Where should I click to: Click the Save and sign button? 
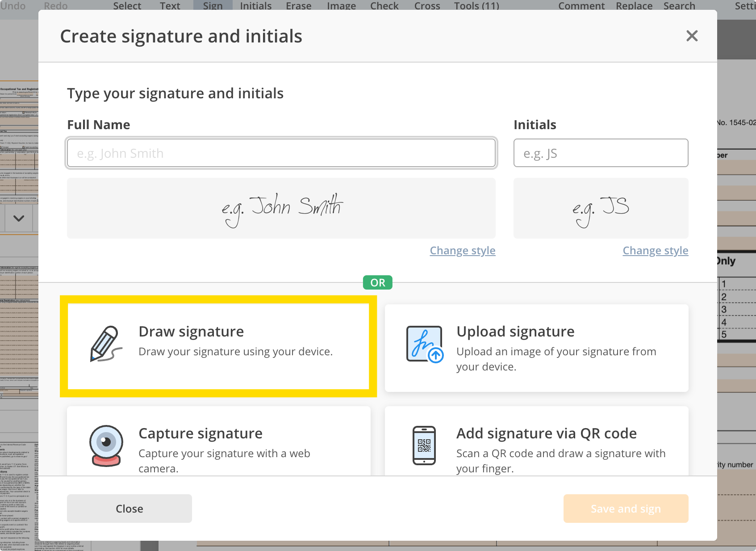coord(626,509)
